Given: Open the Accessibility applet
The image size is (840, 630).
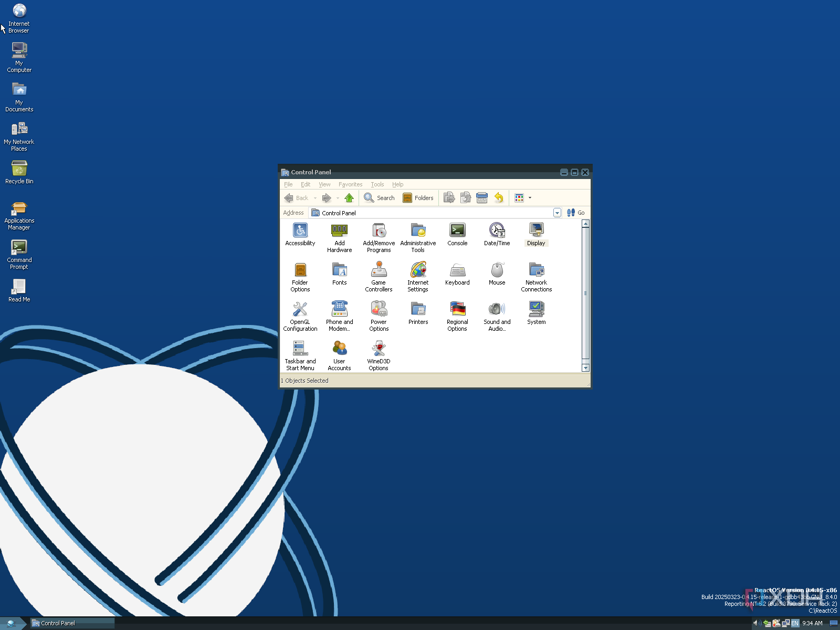Looking at the screenshot, I should point(300,234).
